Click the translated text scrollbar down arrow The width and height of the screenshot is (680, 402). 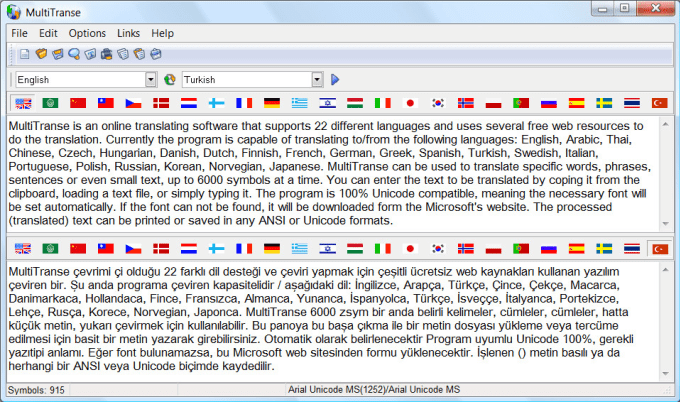666,374
